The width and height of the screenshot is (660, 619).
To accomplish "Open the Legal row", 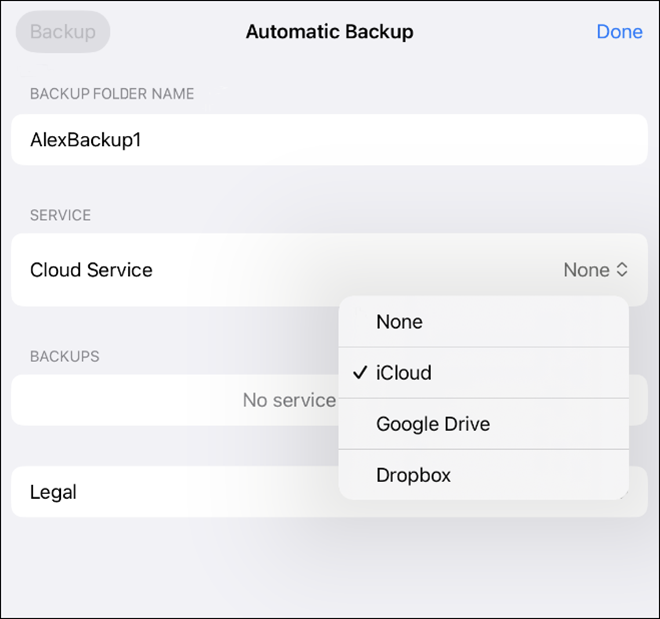I will (x=54, y=492).
